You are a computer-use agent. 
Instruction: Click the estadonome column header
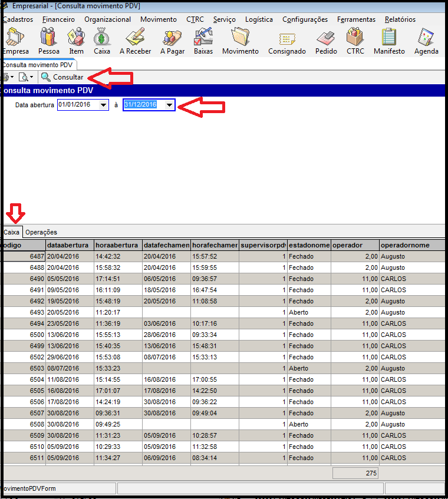[x=308, y=245]
